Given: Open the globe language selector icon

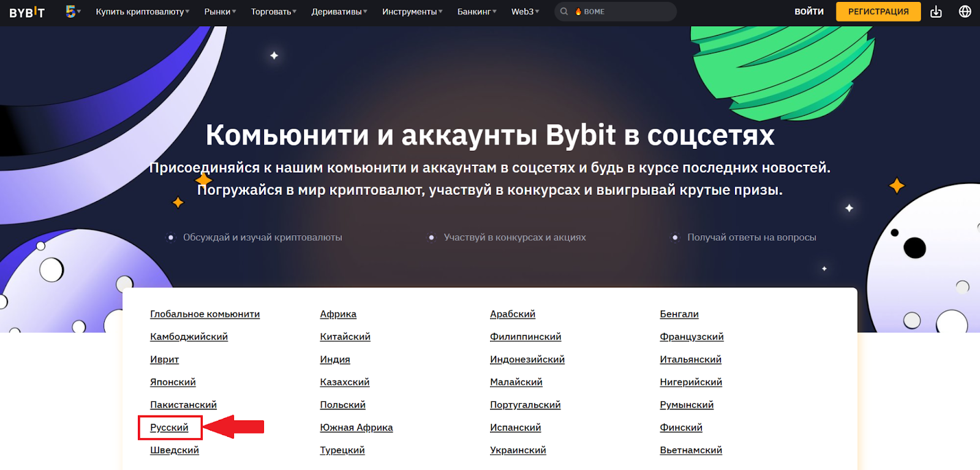Looking at the screenshot, I should coord(965,12).
